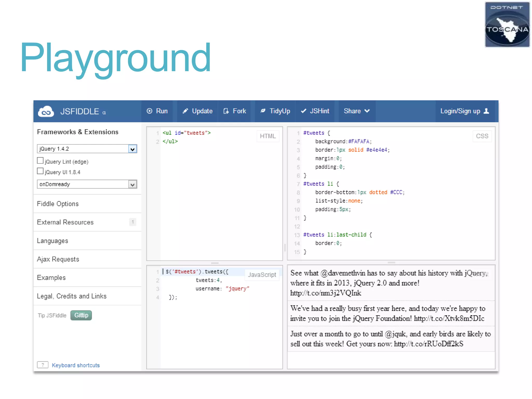Click Login/Sign up text
532x399 pixels.
coord(460,111)
